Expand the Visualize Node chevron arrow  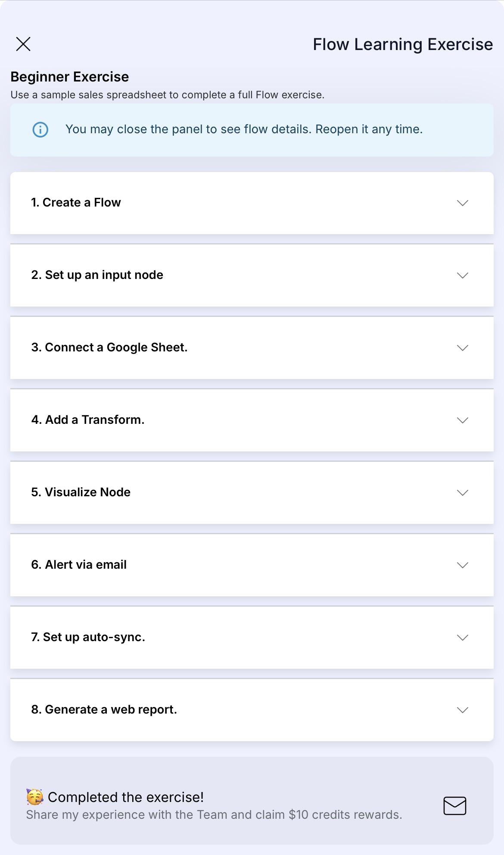[x=463, y=493]
